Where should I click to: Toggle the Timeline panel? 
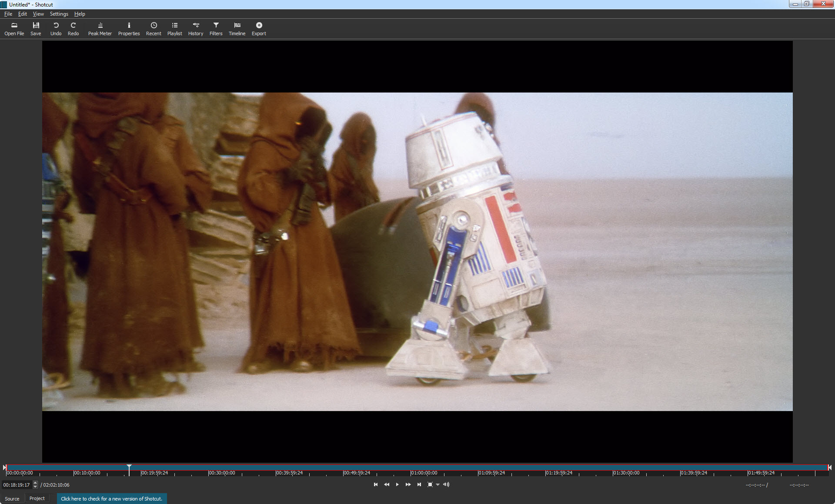pos(237,29)
